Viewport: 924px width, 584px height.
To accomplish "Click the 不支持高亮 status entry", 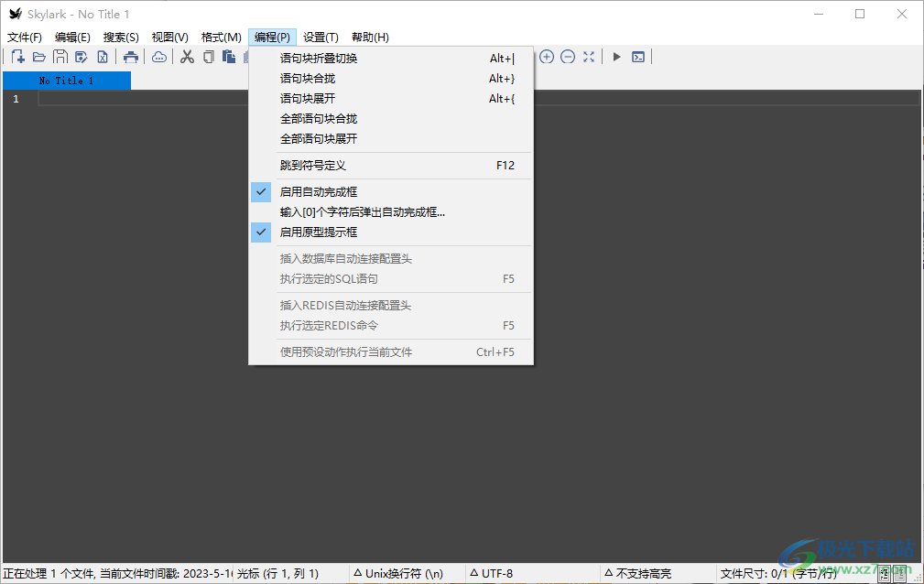I will [638, 573].
